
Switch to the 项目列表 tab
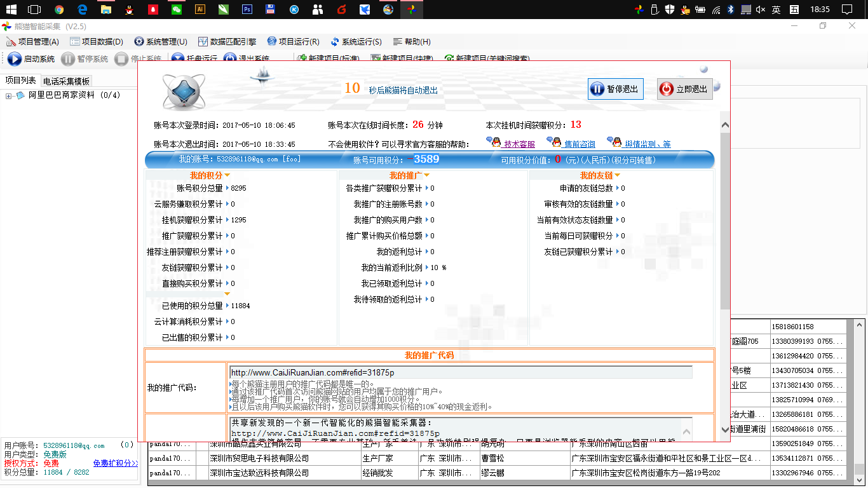point(21,81)
